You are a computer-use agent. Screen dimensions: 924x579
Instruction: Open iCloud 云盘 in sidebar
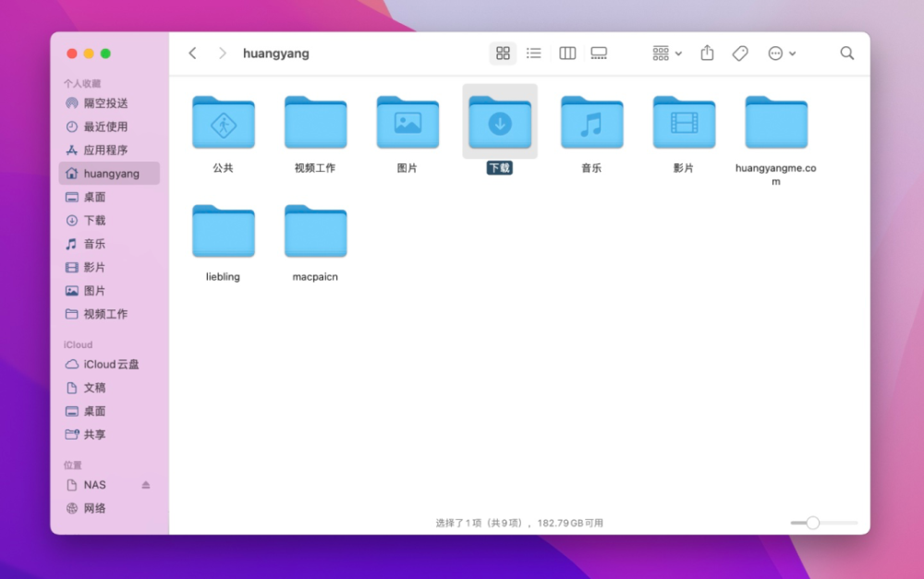111,365
